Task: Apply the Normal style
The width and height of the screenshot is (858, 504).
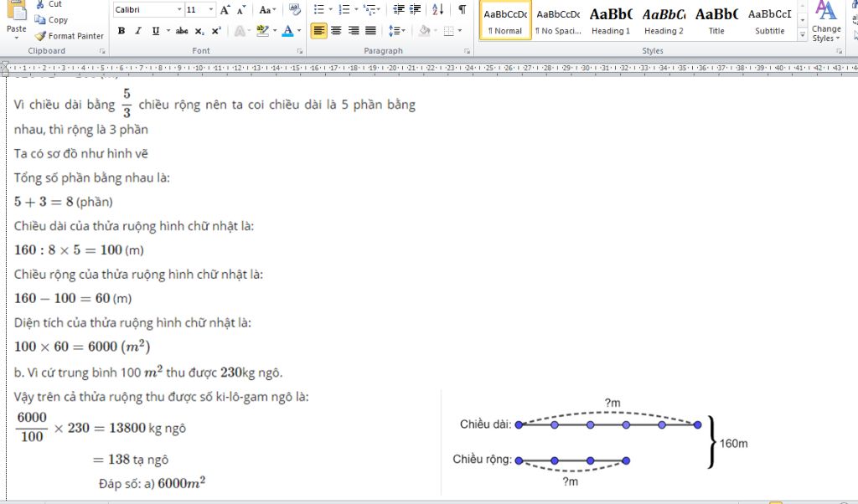Action: (x=505, y=20)
